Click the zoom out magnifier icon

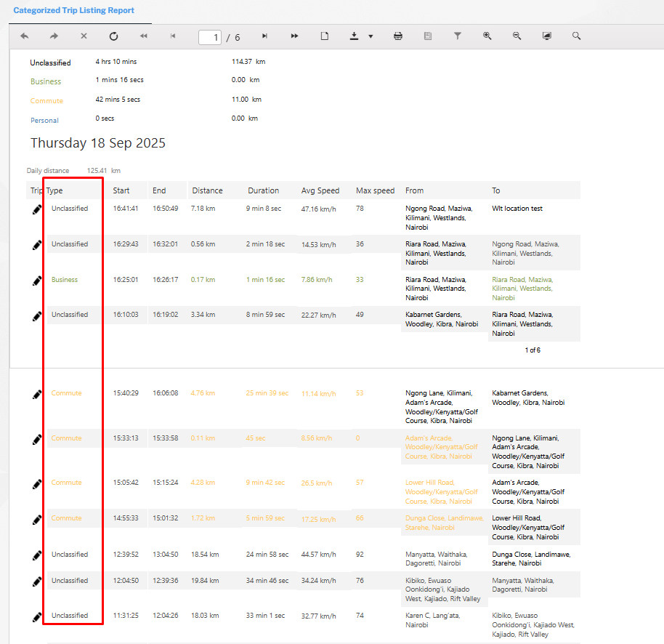(x=517, y=36)
